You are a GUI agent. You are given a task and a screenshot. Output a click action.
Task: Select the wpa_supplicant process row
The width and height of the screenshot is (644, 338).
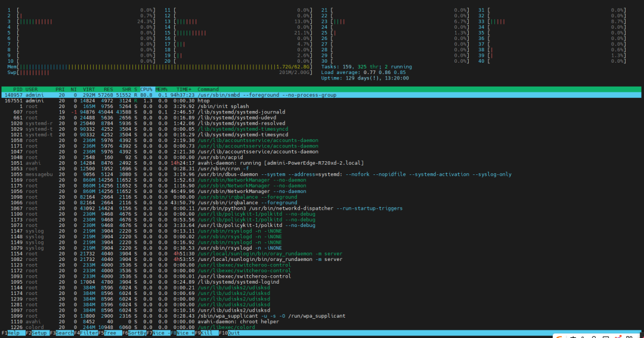coord(321,317)
